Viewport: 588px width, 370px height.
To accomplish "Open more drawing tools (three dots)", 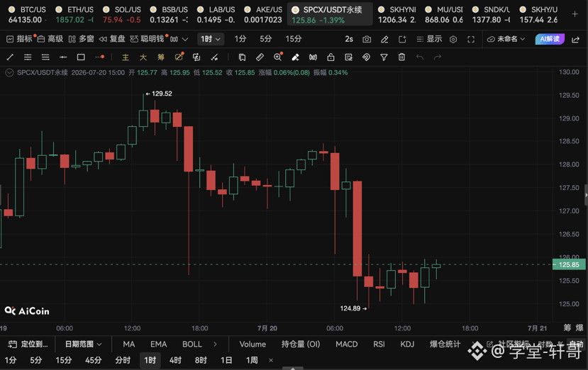I will pos(99,57).
